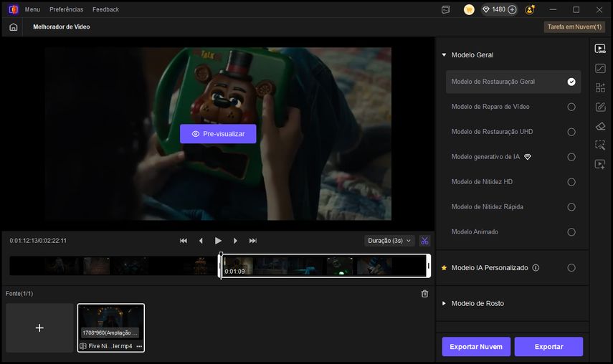
Task: Select the eraser tool in sidebar
Action: click(600, 126)
